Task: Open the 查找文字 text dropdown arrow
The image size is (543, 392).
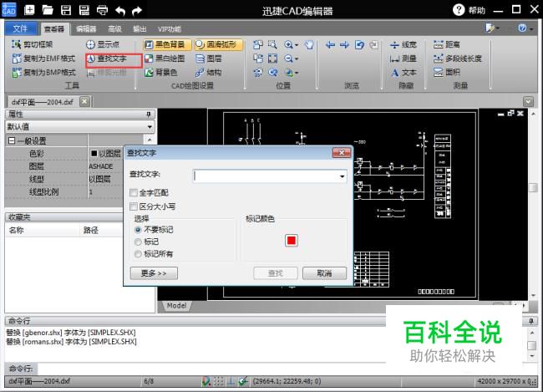Action: pyautogui.click(x=342, y=176)
